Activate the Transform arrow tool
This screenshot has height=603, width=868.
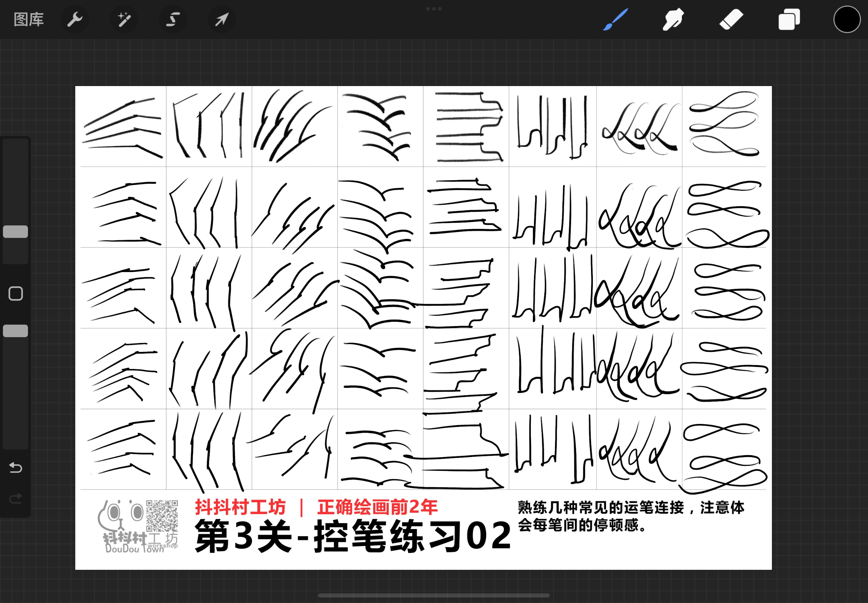point(222,19)
